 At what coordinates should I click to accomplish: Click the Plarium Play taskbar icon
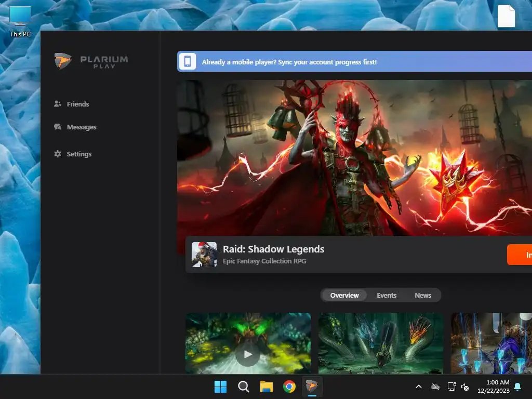pyautogui.click(x=312, y=387)
